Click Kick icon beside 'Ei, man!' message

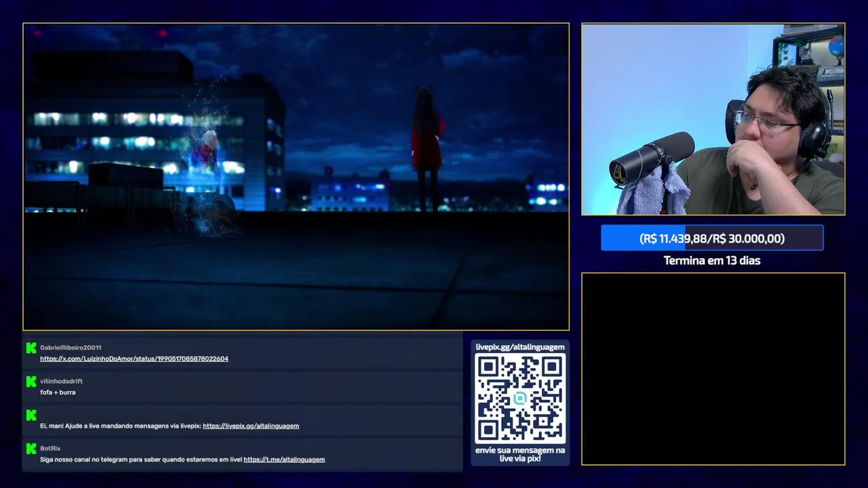31,415
